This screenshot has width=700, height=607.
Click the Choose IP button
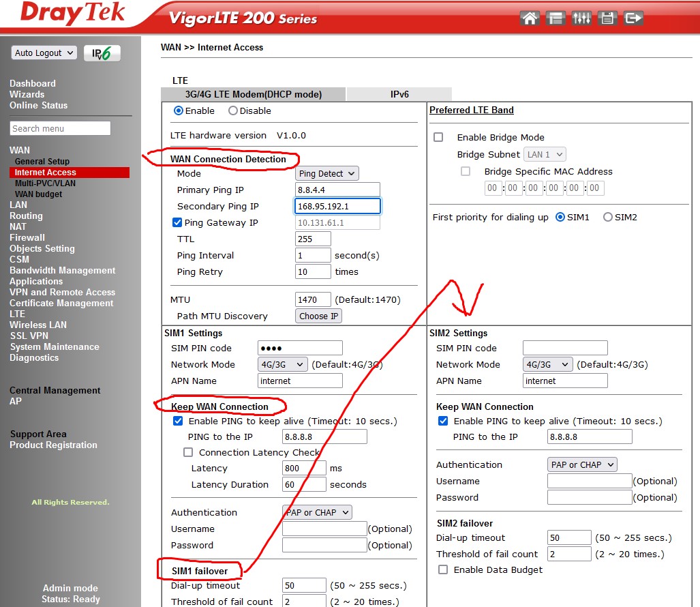pyautogui.click(x=318, y=316)
